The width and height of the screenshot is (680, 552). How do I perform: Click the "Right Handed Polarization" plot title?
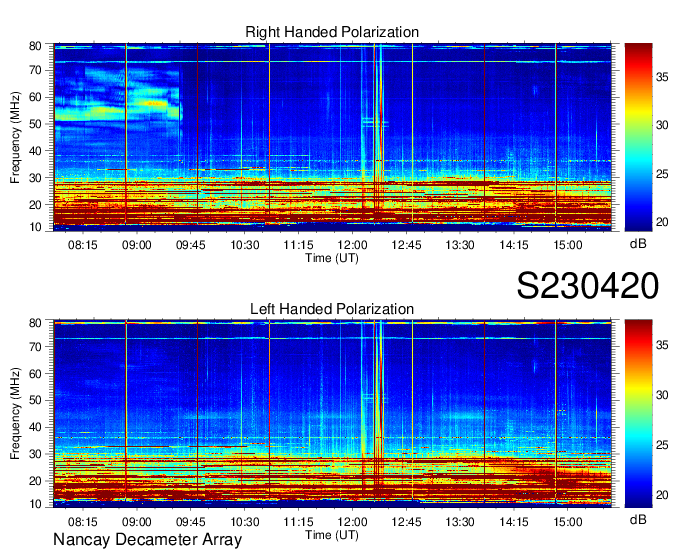tap(332, 32)
